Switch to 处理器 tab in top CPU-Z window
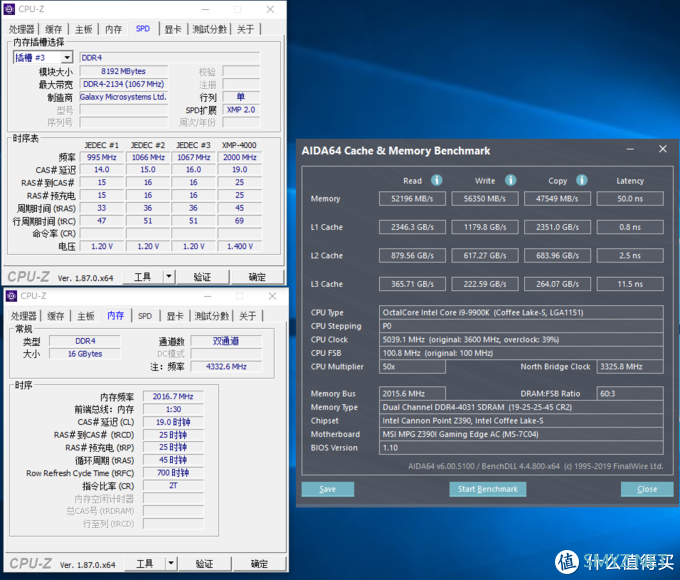This screenshot has width=680, height=580. click(x=21, y=29)
